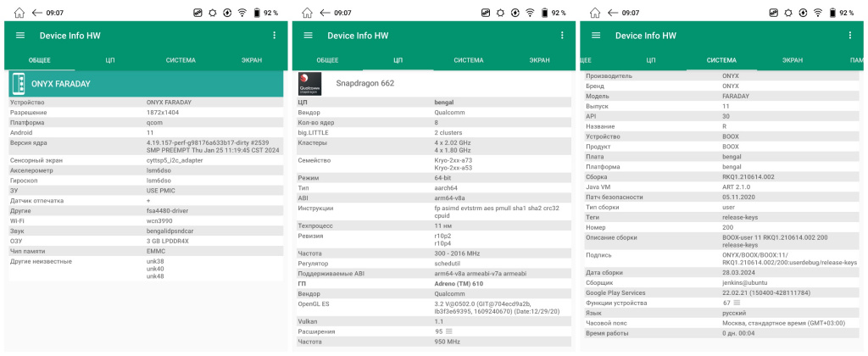
Task: Tap the Wi-Fi status icon on the Snapdragon 662 screen
Action: (x=530, y=13)
